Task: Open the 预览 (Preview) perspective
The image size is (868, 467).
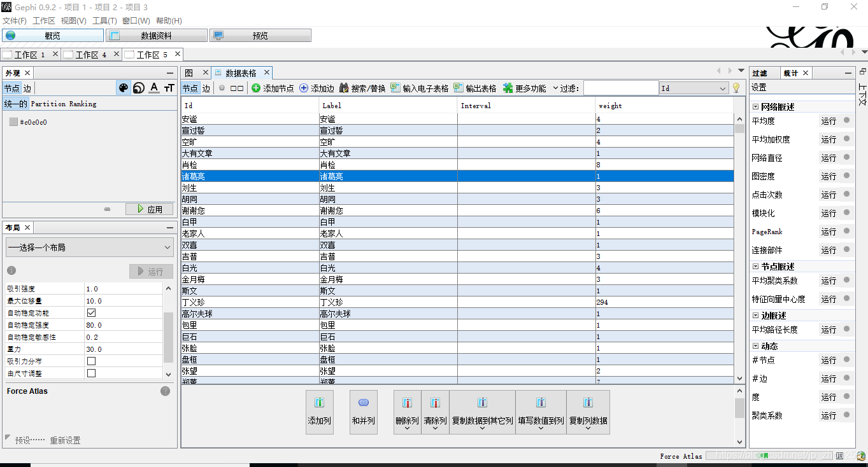Action: pos(260,36)
